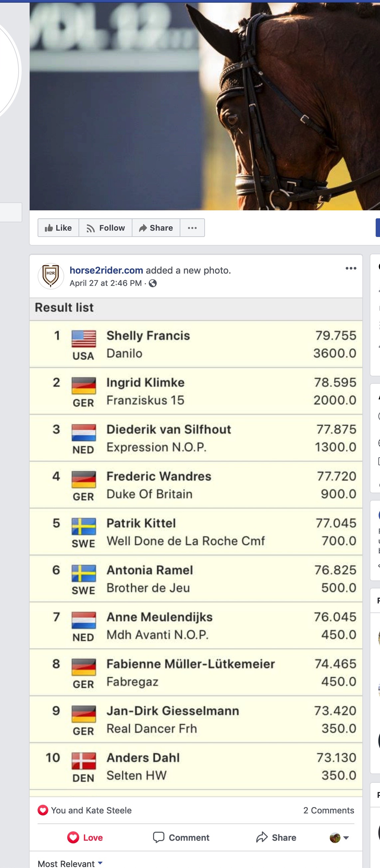Screen dimensions: 380x868
Task: Click the public globe privacy icon
Action: pyautogui.click(x=153, y=283)
